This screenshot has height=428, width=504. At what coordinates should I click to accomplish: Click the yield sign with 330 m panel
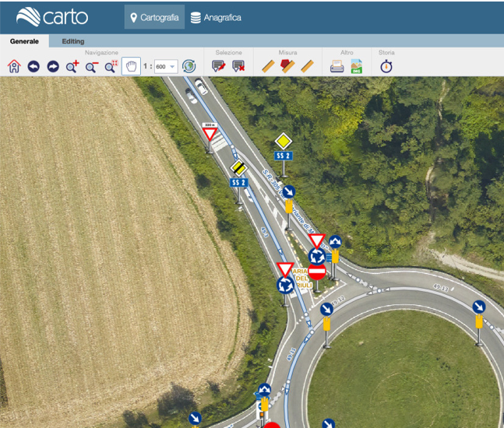[x=210, y=132]
